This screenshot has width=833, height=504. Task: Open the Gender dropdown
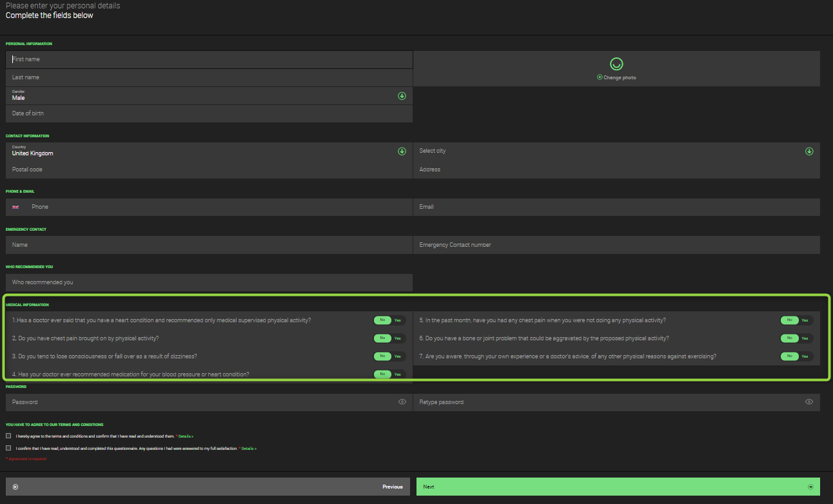click(x=402, y=96)
